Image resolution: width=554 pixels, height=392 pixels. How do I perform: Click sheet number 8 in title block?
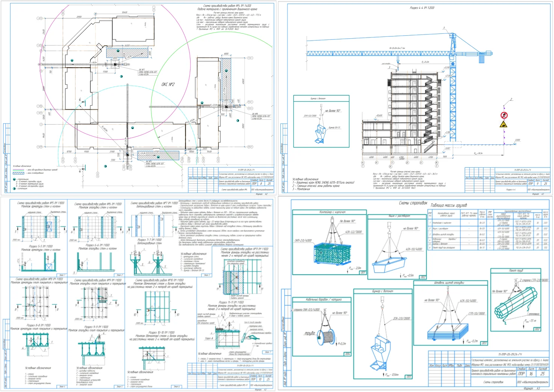pyautogui.click(x=261, y=184)
